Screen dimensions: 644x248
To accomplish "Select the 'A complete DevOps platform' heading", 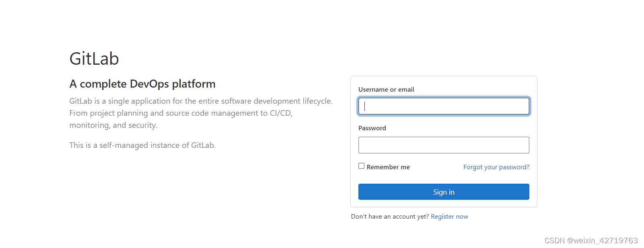I will click(x=142, y=84).
